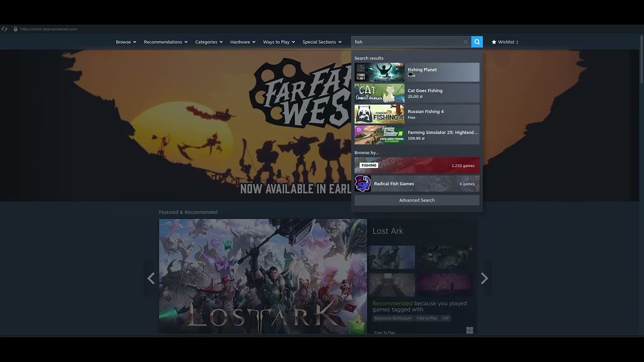The height and width of the screenshot is (362, 644).
Task: Click the Windows platform icon under Lost Ark
Action: 469,330
